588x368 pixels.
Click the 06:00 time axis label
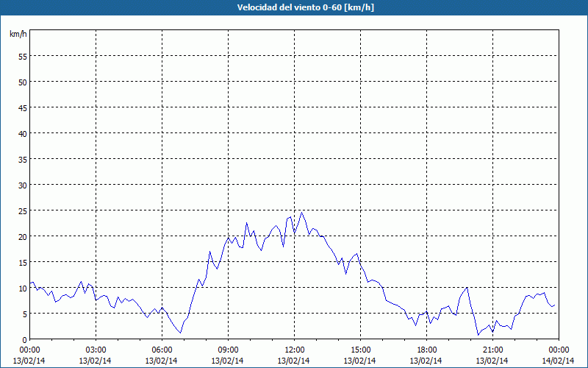click(x=162, y=350)
